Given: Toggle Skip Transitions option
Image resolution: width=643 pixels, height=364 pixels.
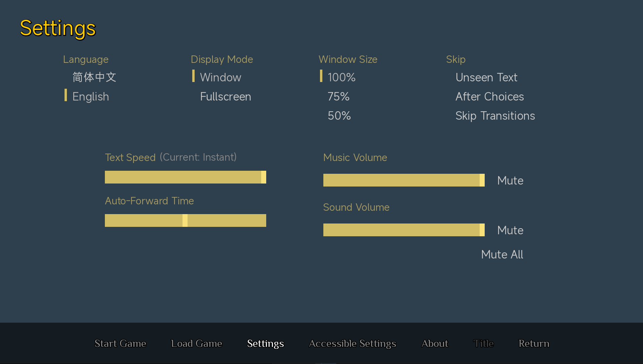Looking at the screenshot, I should [495, 116].
